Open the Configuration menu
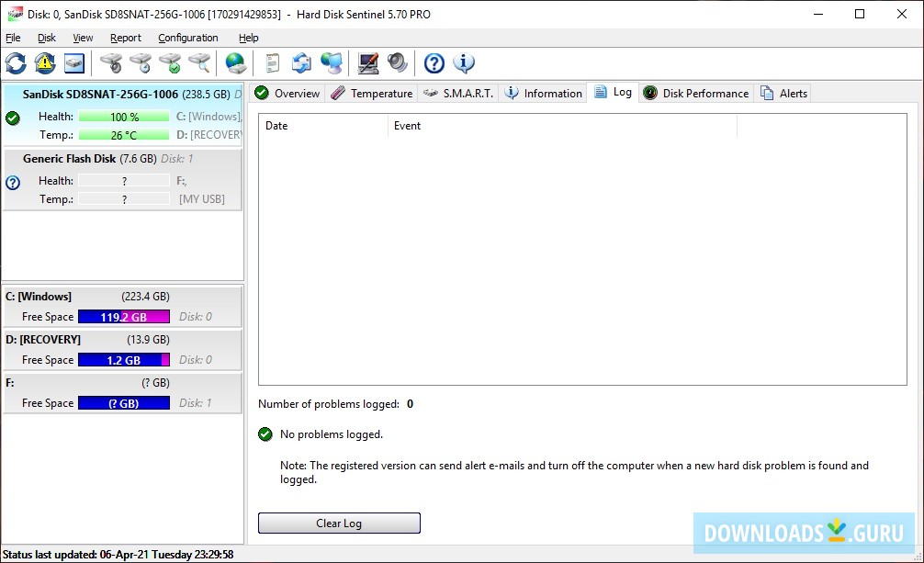Viewport: 924px width, 563px height. pyautogui.click(x=188, y=38)
